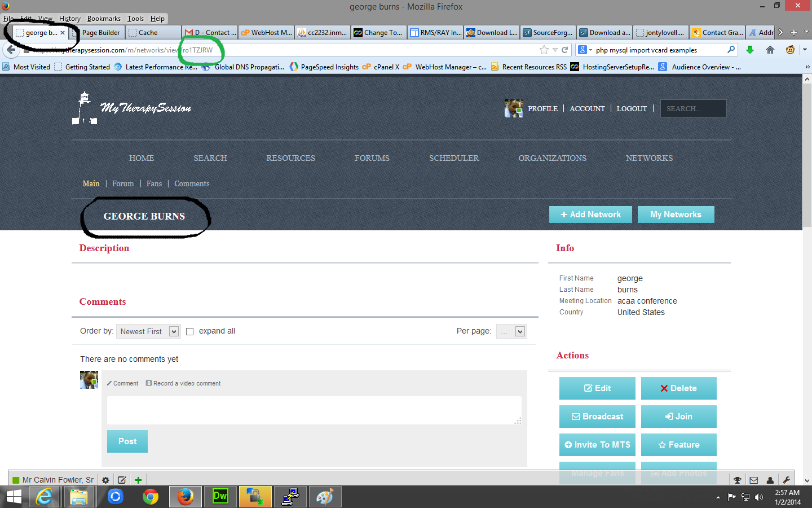This screenshot has height=508, width=812.
Task: Click the Add Network button
Action: coord(590,214)
